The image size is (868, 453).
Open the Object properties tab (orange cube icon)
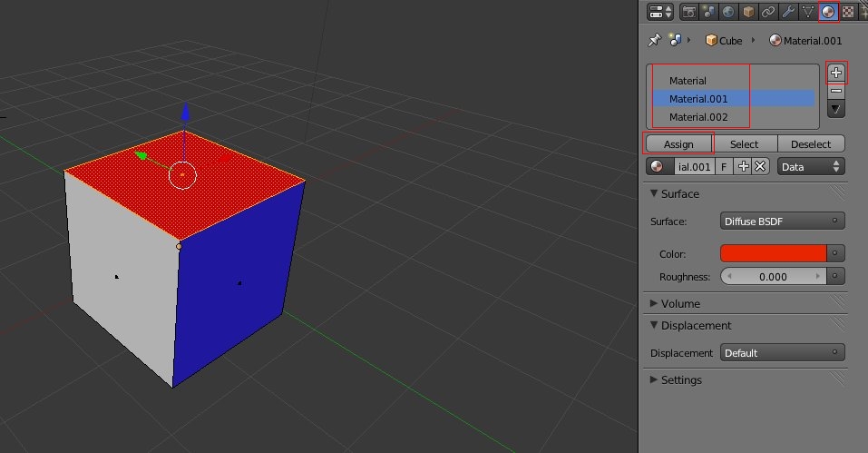coord(748,11)
